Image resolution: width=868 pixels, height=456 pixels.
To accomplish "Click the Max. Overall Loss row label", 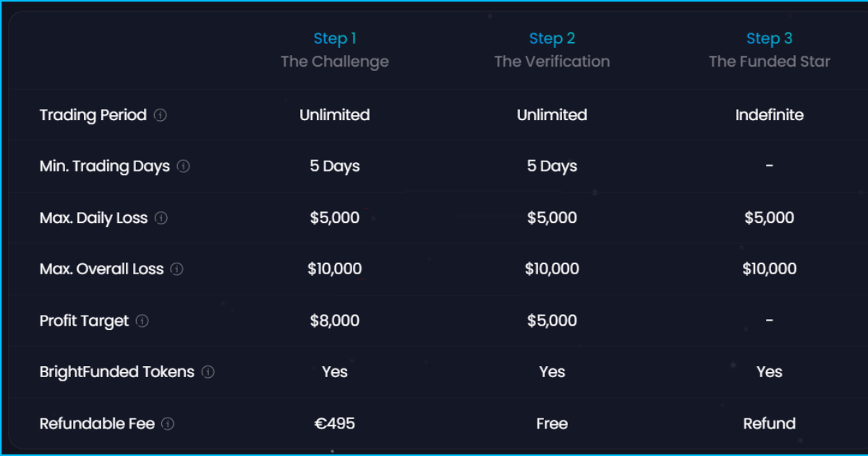I will click(x=102, y=269).
